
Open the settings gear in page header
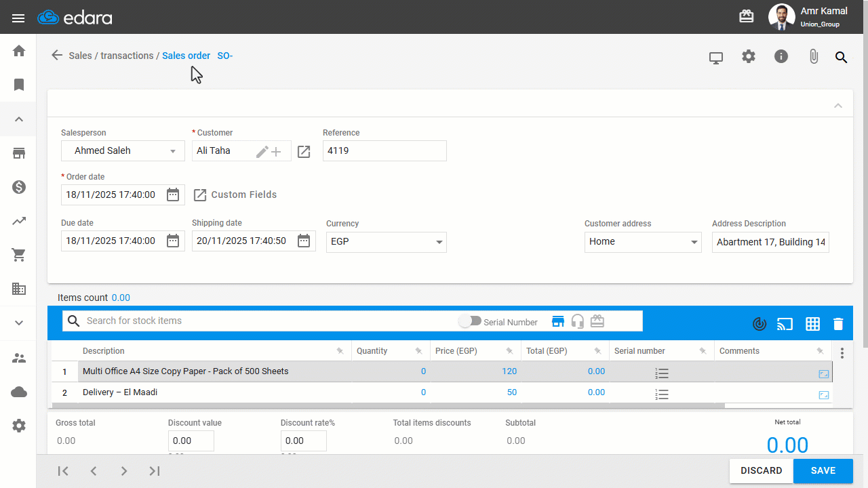[748, 57]
